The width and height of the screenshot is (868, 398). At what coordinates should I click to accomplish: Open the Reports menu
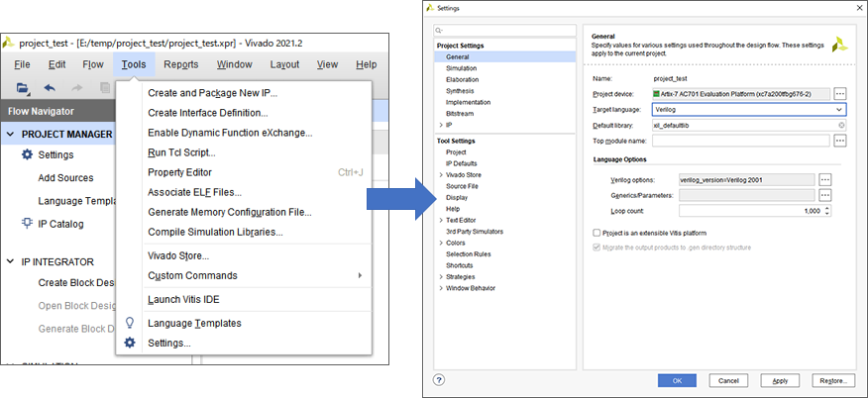pos(181,64)
